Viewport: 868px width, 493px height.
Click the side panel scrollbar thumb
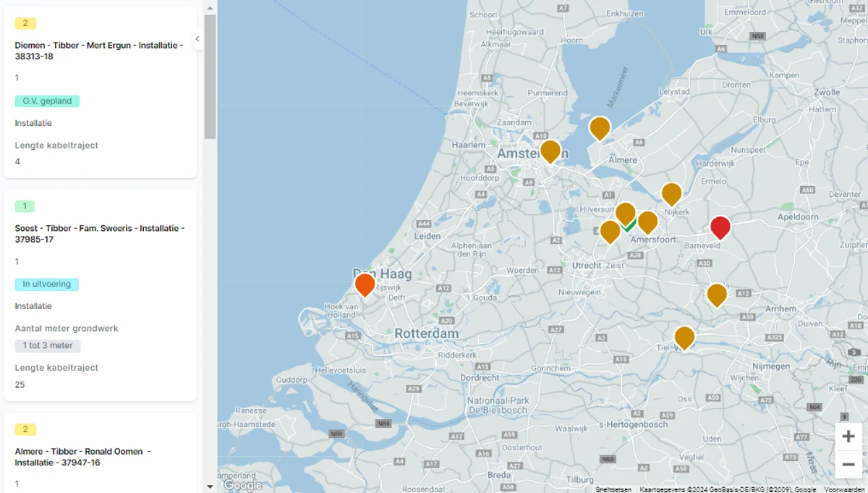(210, 77)
